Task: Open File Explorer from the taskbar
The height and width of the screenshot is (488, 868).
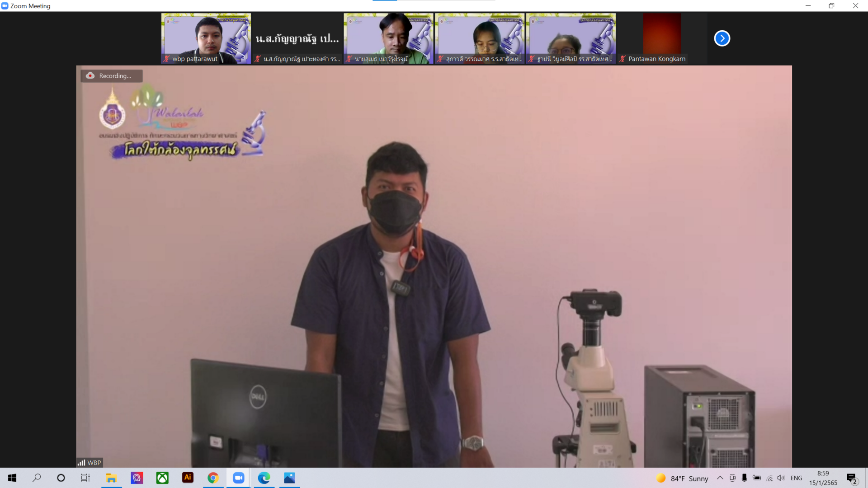Action: click(111, 478)
